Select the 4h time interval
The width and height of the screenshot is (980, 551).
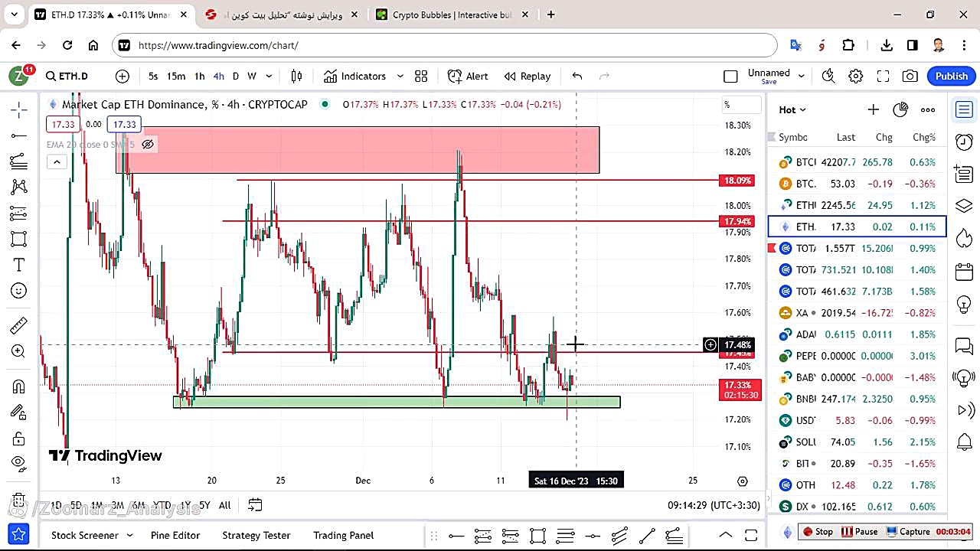pyautogui.click(x=219, y=76)
